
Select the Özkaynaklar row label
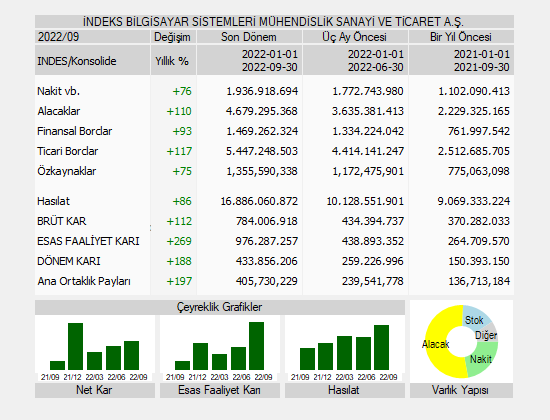tap(67, 171)
